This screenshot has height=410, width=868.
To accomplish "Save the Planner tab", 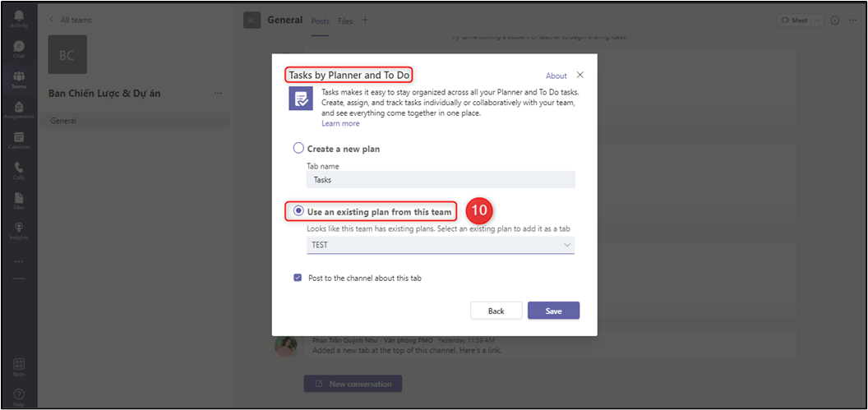I will 553,311.
